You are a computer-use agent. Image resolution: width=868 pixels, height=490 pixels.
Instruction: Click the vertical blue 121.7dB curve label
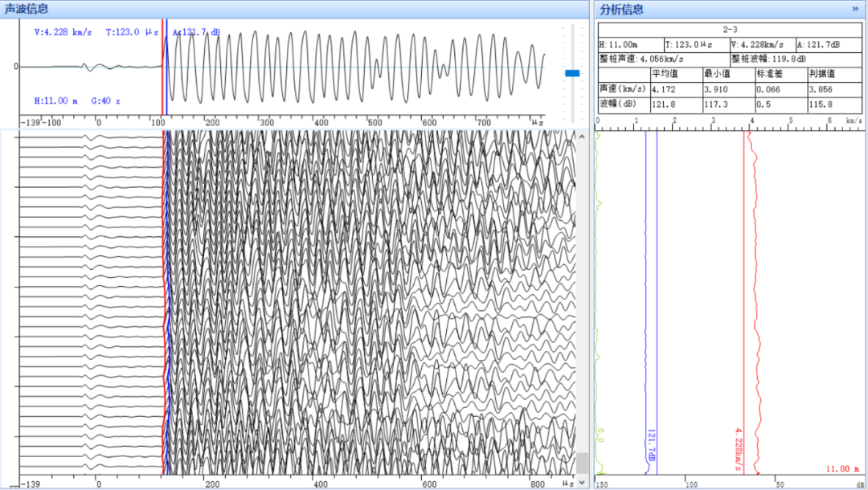651,445
